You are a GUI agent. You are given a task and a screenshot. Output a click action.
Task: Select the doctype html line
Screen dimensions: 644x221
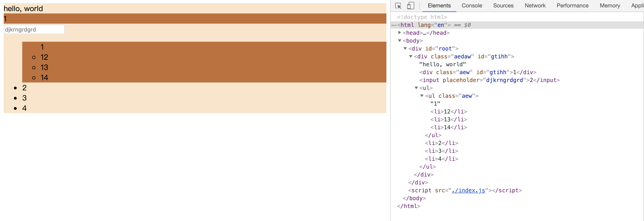[x=422, y=17]
